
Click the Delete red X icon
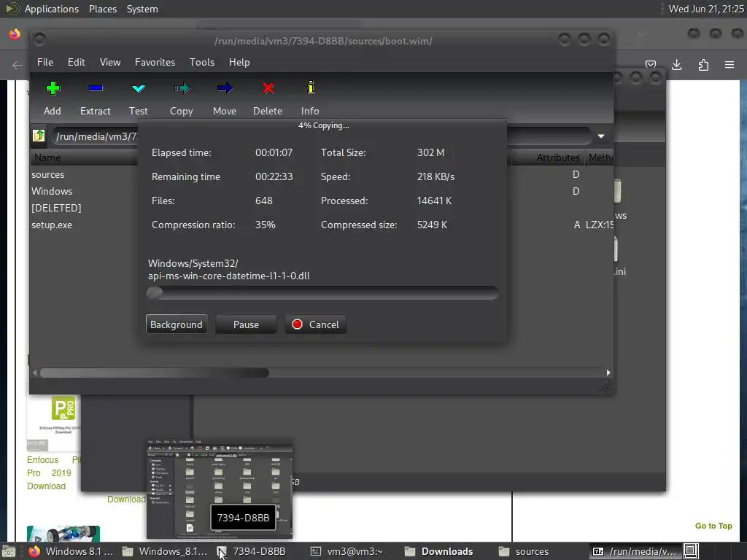click(x=268, y=88)
